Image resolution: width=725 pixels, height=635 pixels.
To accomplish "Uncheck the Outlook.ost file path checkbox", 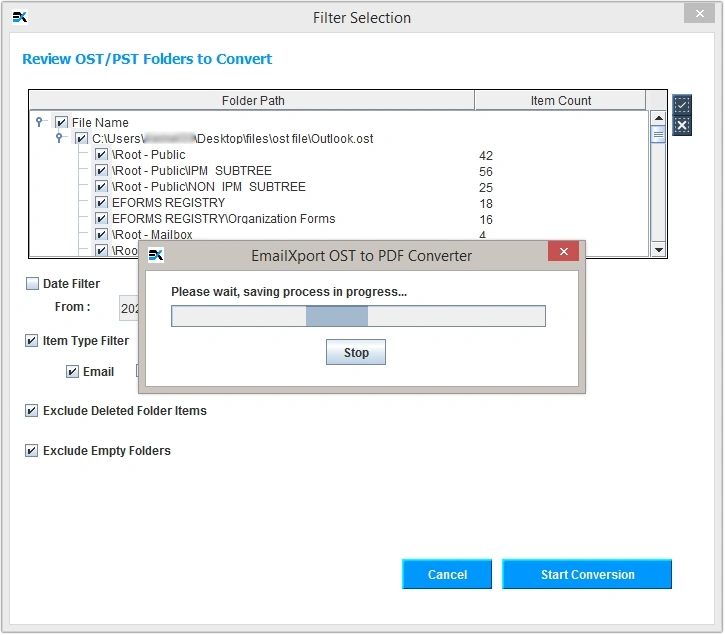I will (81, 138).
